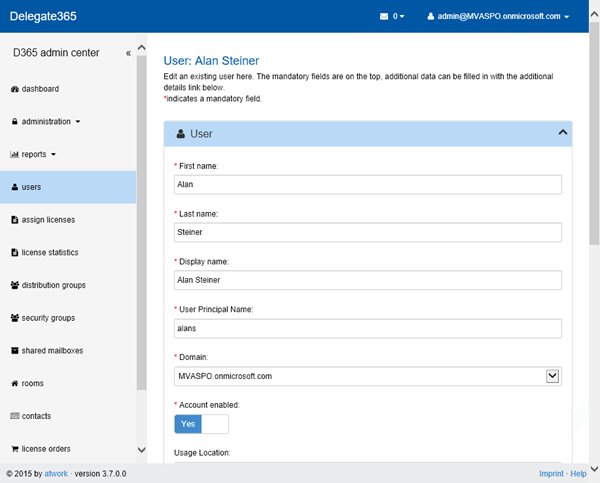Click the rooms home icon

pos(15,384)
